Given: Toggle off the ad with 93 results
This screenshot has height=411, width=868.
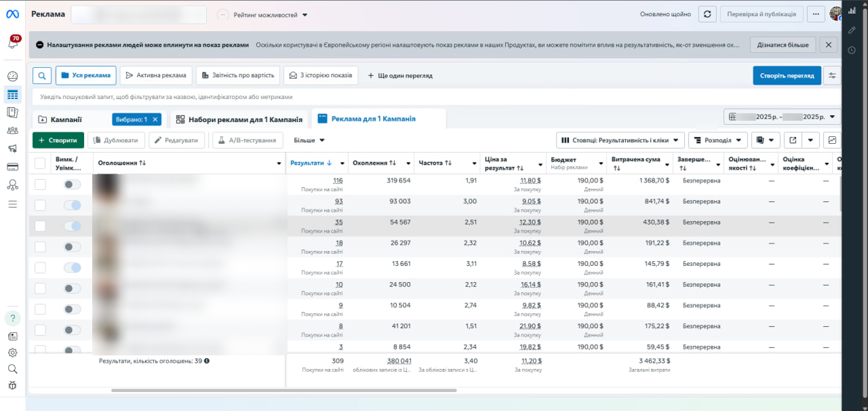Looking at the screenshot, I should [x=72, y=205].
